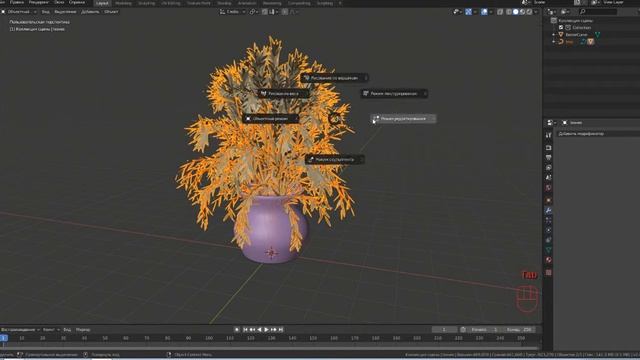Switch viewport to wireframe shading

509,12
